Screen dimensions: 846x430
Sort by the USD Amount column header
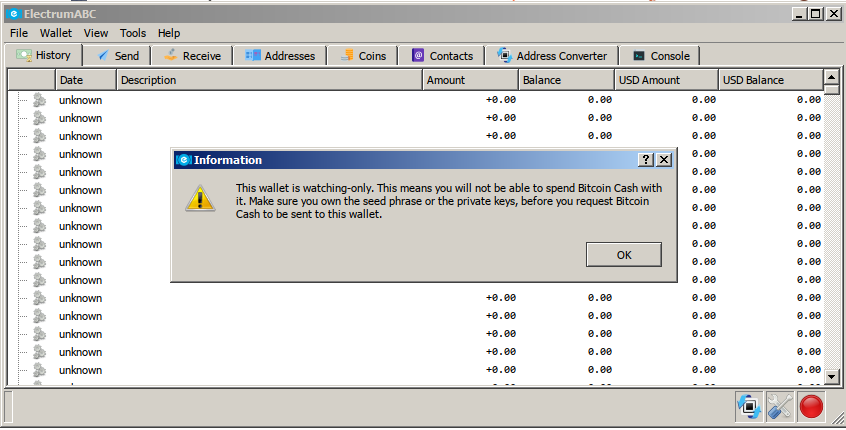click(x=666, y=80)
